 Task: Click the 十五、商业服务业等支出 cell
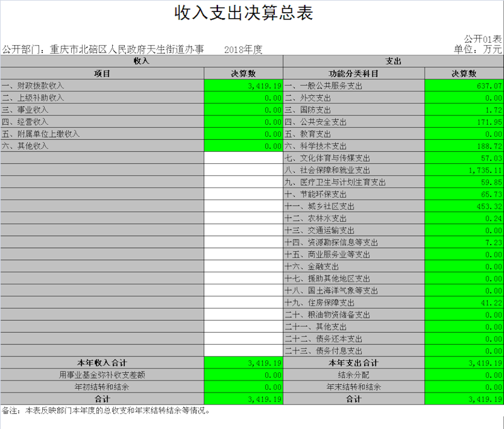click(x=354, y=255)
